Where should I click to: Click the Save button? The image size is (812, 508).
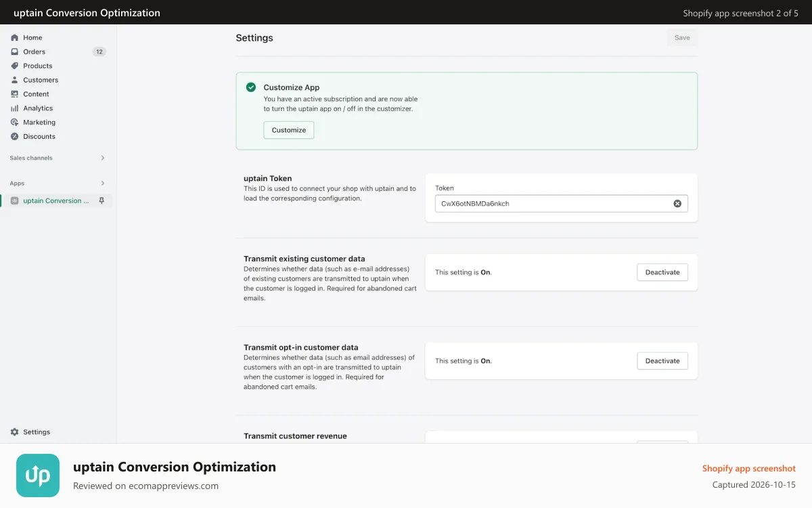tap(682, 38)
